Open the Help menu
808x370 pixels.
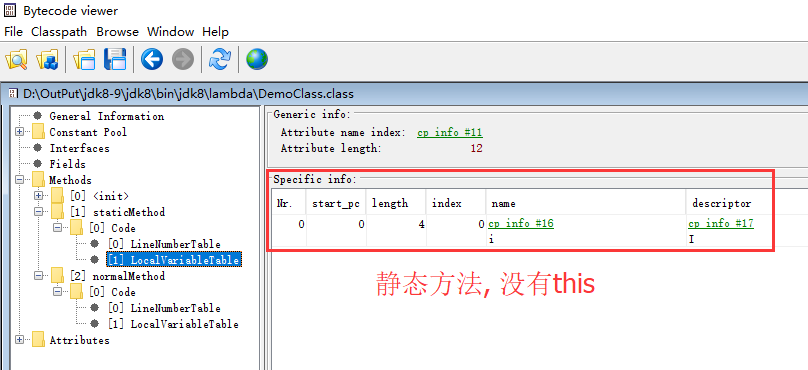point(215,32)
